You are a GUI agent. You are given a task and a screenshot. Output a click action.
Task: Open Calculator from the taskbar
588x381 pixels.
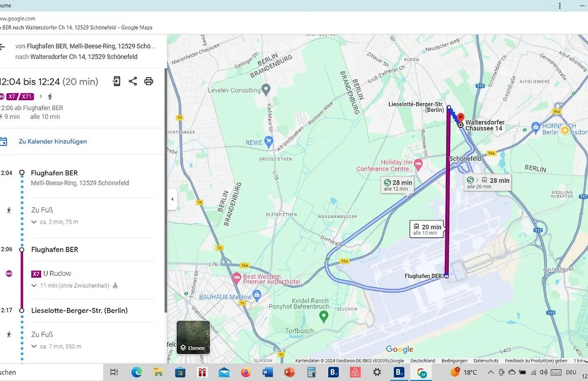tap(311, 372)
